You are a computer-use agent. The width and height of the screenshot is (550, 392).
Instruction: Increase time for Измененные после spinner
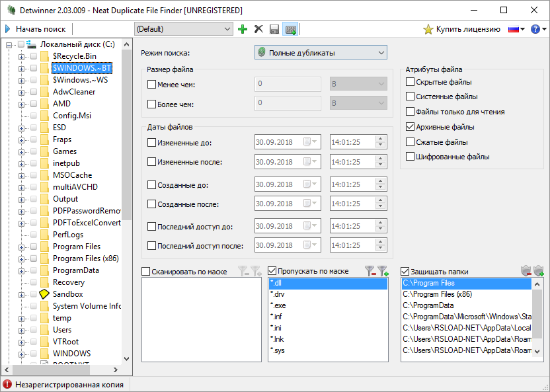click(380, 159)
